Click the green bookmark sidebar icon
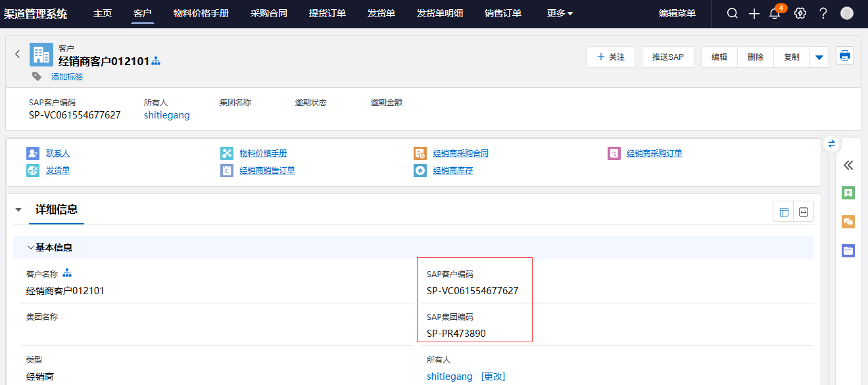The height and width of the screenshot is (385, 868). [x=848, y=193]
